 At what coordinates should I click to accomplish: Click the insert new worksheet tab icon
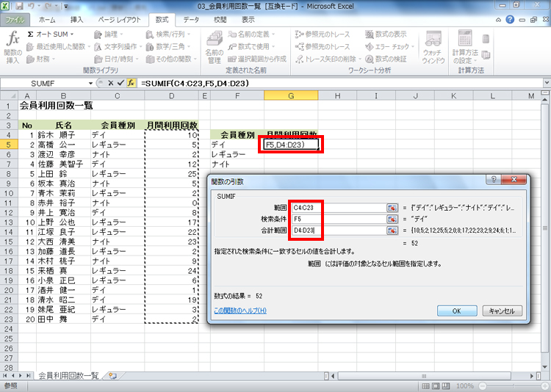112,376
